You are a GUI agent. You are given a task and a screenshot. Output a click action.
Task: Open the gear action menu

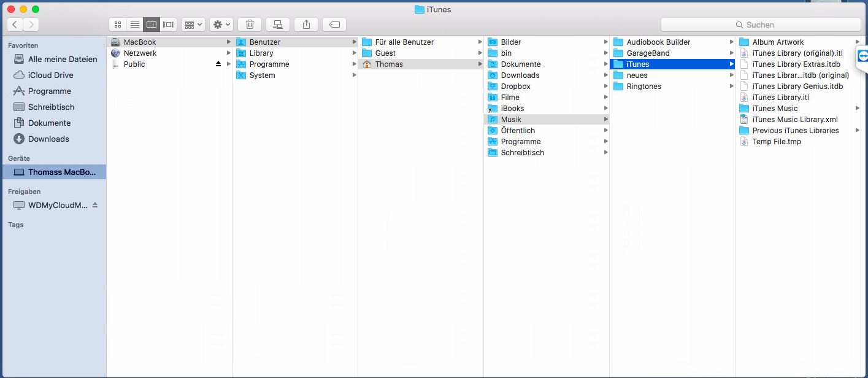(x=221, y=25)
